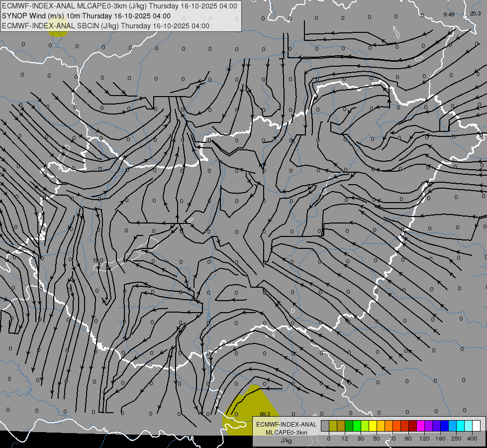Select the bright green legend swatch
This screenshot has width=487, height=448.
tap(357, 426)
